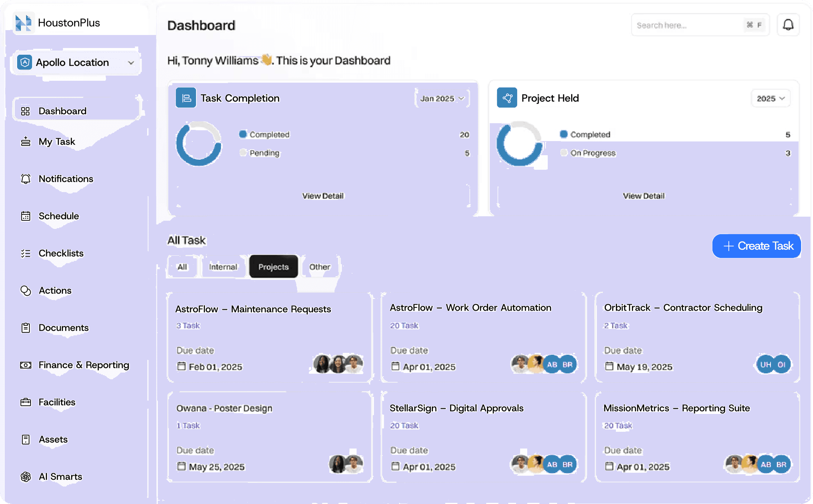The height and width of the screenshot is (504, 813).
Task: Open Finance & Reporting section
Action: point(84,365)
